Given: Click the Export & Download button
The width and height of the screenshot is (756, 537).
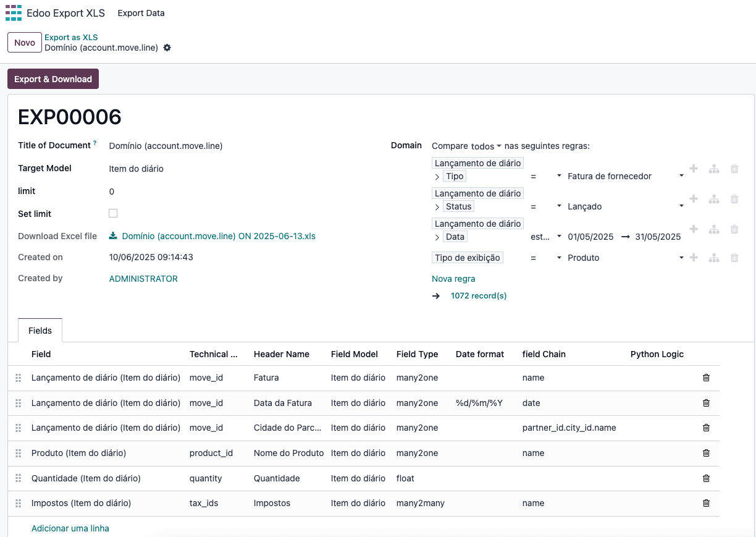Looking at the screenshot, I should pos(53,79).
